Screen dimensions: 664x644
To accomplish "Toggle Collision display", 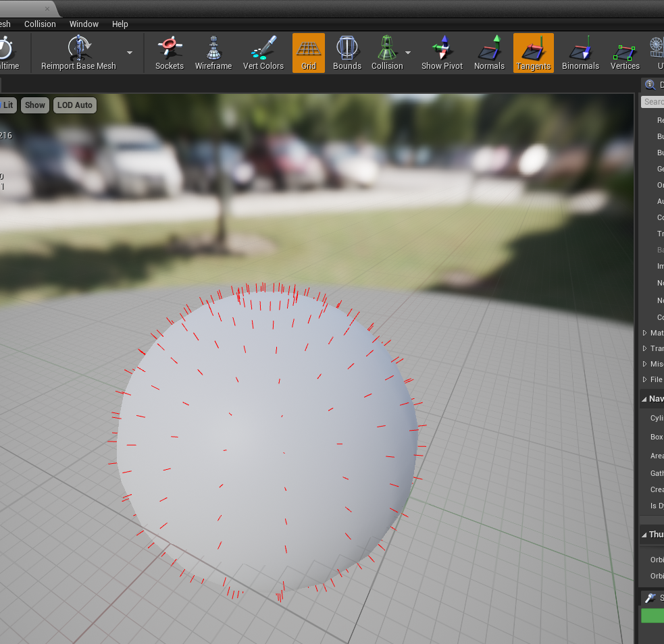I will [x=387, y=53].
